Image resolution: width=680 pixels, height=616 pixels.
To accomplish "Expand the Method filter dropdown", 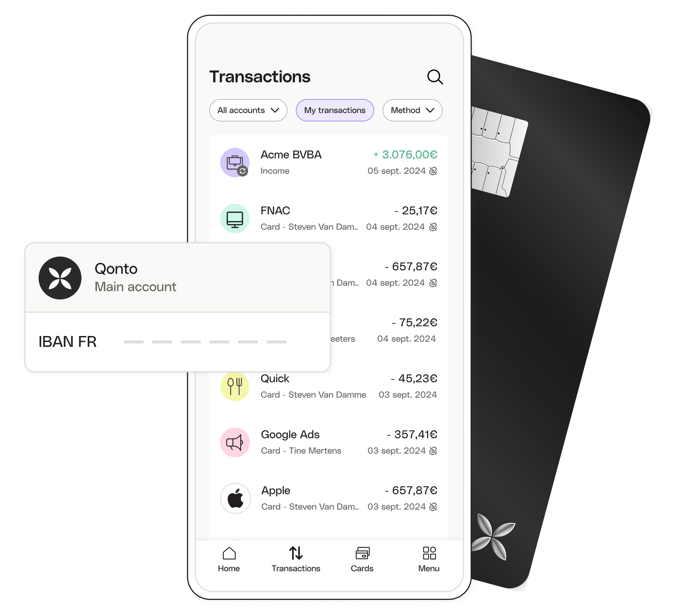I will [x=413, y=110].
